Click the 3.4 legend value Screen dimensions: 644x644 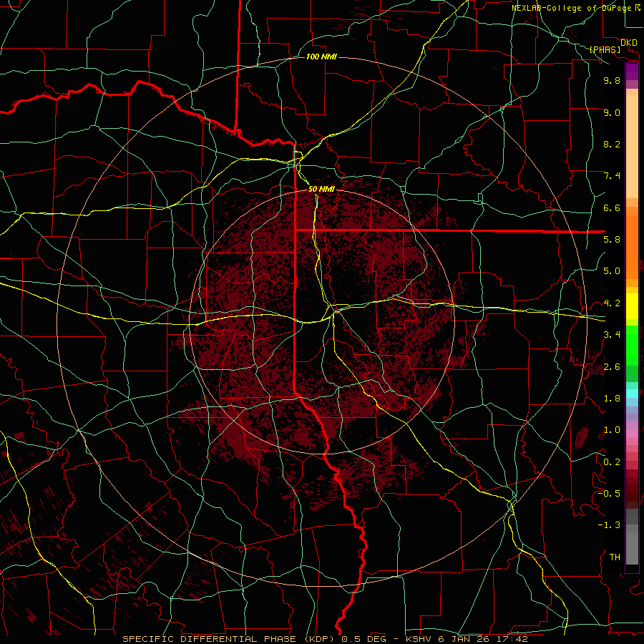click(612, 335)
